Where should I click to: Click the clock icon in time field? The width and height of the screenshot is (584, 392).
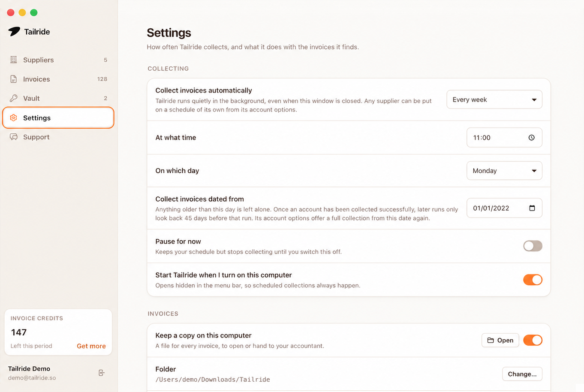tap(532, 138)
